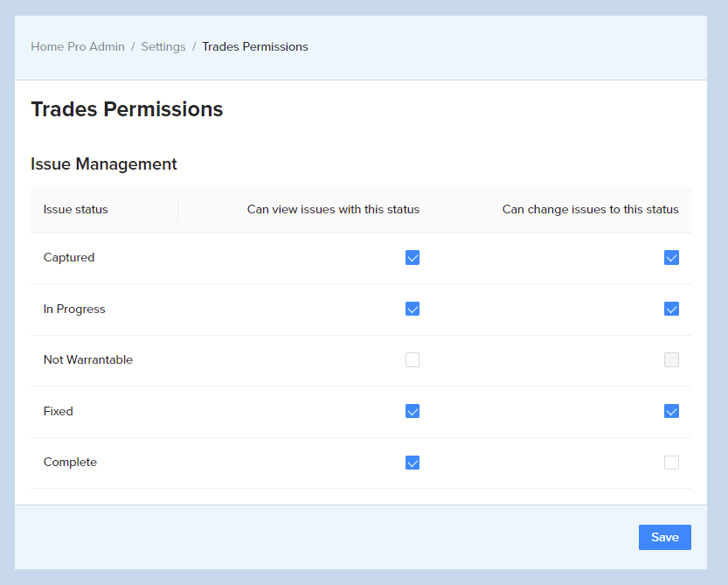The width and height of the screenshot is (728, 585).
Task: Enable changing issues to Complete status
Action: coord(671,462)
